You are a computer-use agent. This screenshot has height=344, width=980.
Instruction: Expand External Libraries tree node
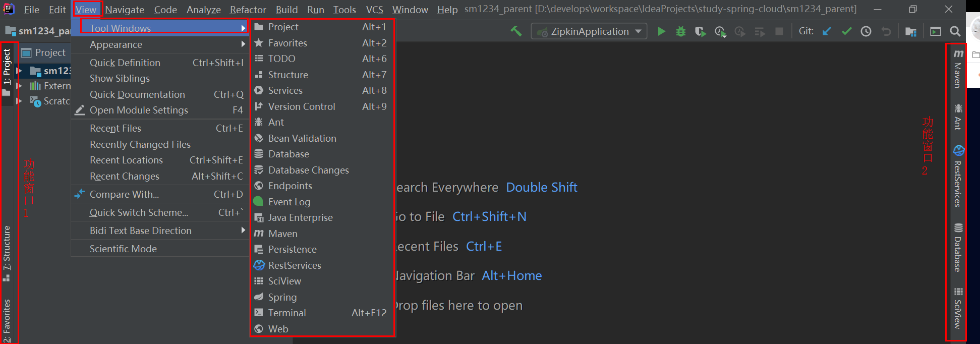pyautogui.click(x=19, y=86)
